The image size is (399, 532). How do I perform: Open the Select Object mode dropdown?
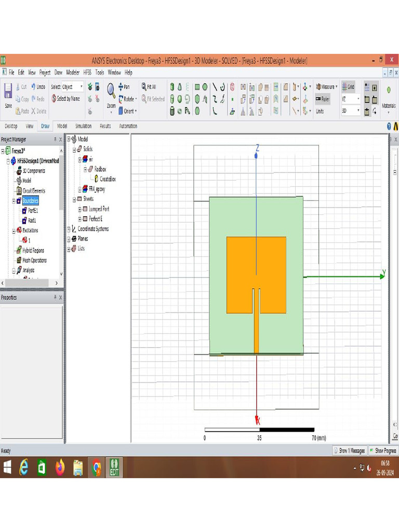coord(81,87)
